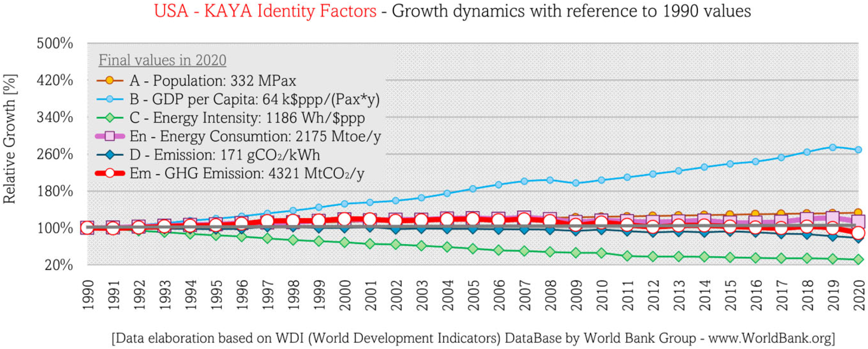Click the GHG Emission red circle legend marker
Viewport: 868px width, 349px height.
[109, 173]
